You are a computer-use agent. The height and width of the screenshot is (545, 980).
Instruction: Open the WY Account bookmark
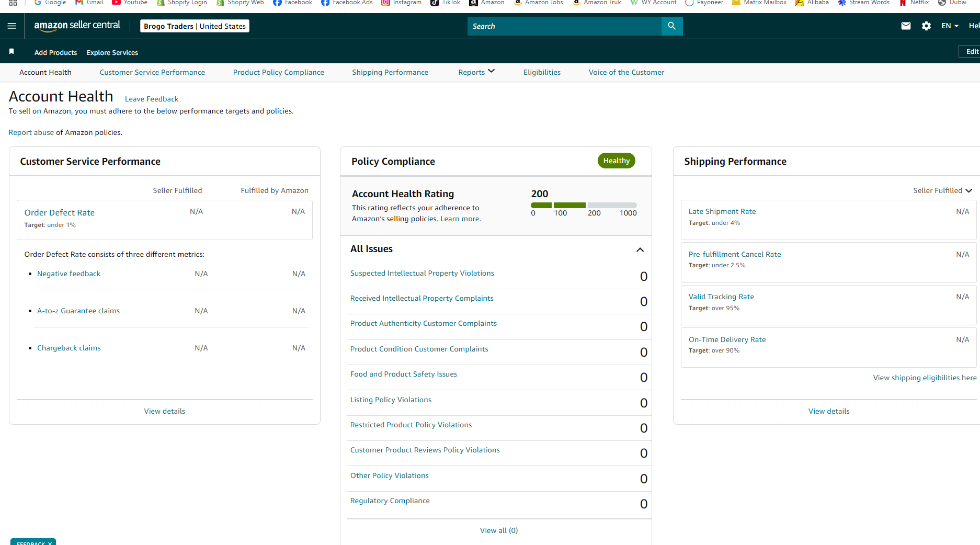point(653,3)
